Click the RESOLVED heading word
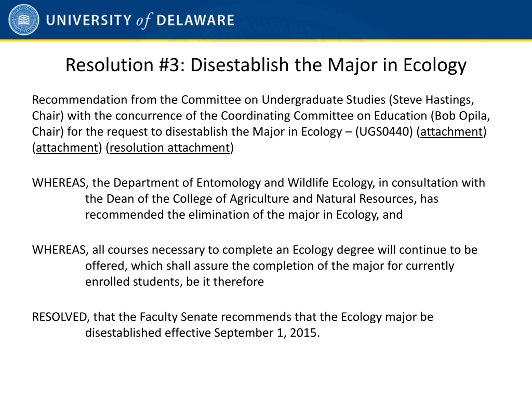 [59, 317]
